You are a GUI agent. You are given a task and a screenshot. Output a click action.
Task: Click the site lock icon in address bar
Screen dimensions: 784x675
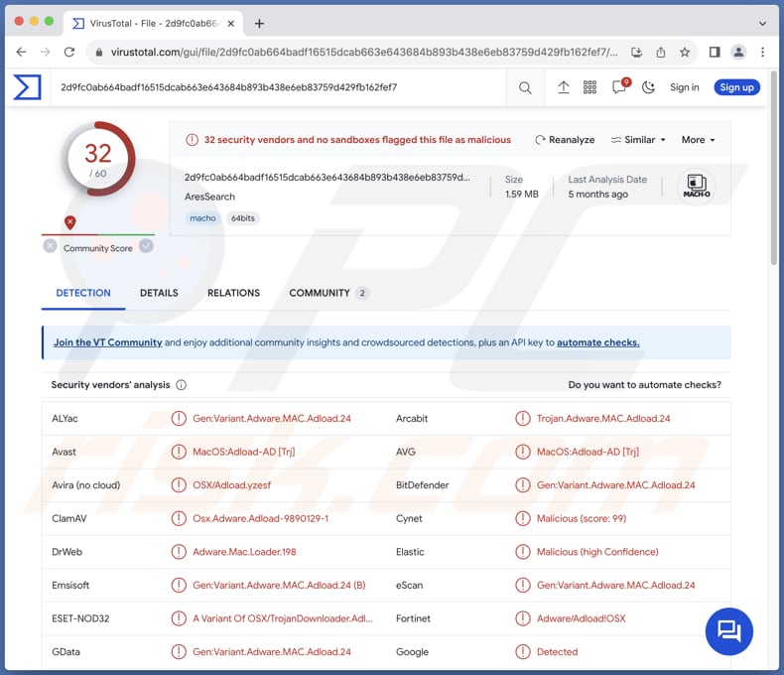coord(99,52)
